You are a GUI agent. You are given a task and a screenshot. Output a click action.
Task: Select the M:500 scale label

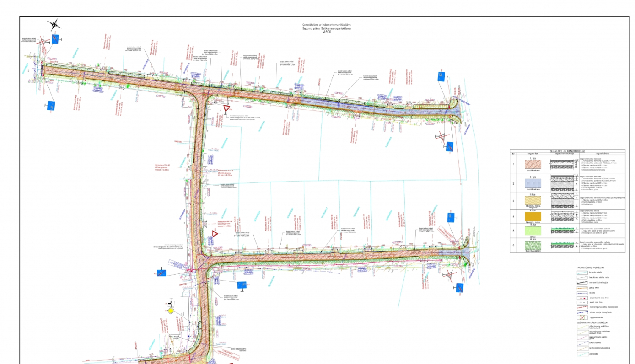tap(326, 32)
